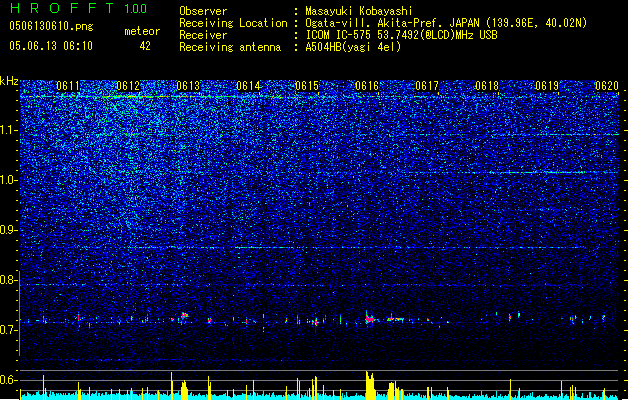Image resolution: width=629 pixels, height=400 pixels.
Task: Click the 1.0 kHz axis tick label
Action: (9, 180)
